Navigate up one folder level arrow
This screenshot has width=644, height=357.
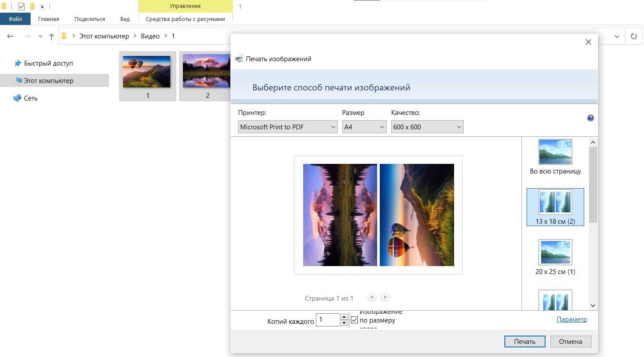(x=52, y=37)
